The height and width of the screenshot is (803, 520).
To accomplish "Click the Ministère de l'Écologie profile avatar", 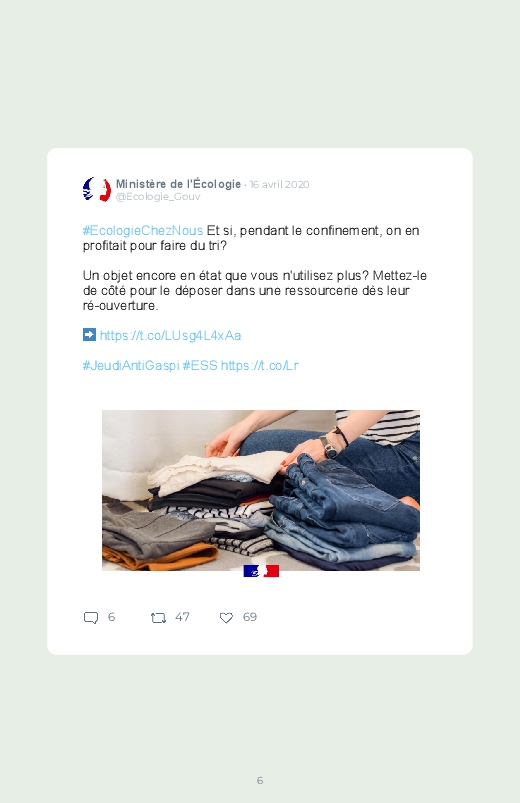I will coord(97,189).
